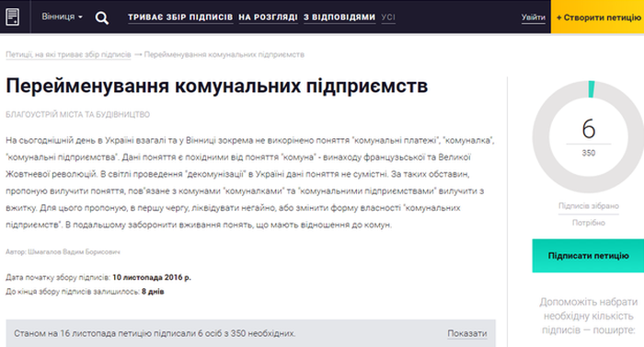644x347 pixels.
Task: Click the Увійти login link
Action: [x=533, y=17]
